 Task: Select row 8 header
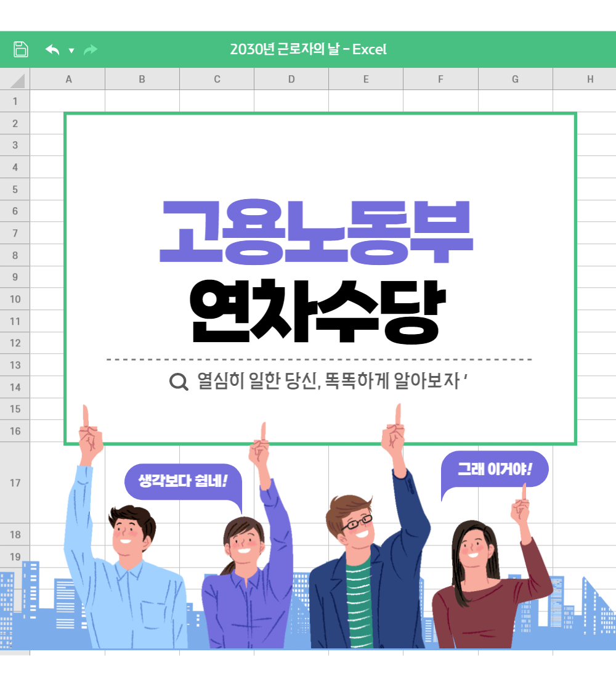[x=15, y=255]
